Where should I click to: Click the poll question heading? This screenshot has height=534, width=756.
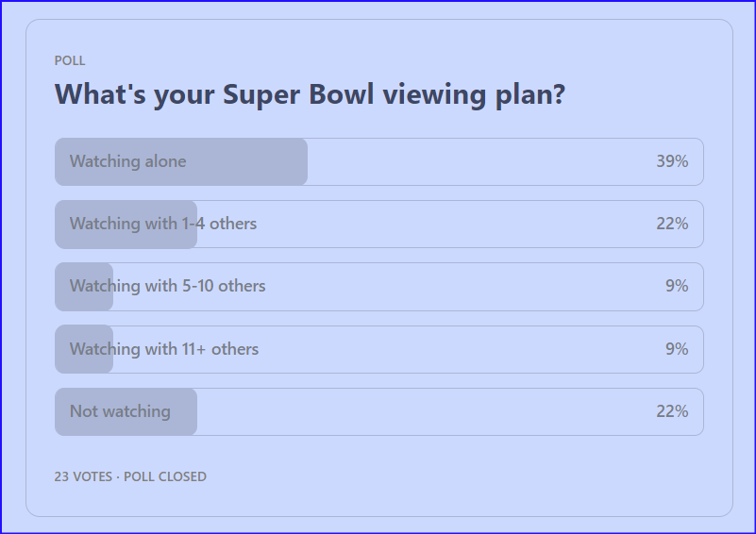tap(310, 95)
